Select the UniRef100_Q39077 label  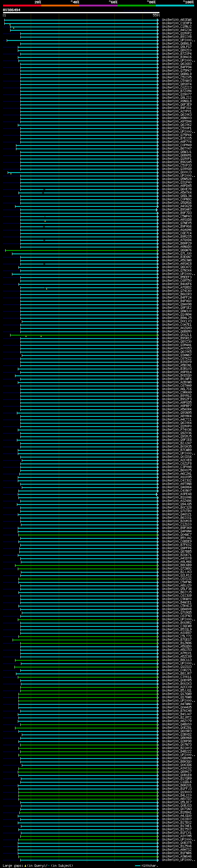click(176, 94)
